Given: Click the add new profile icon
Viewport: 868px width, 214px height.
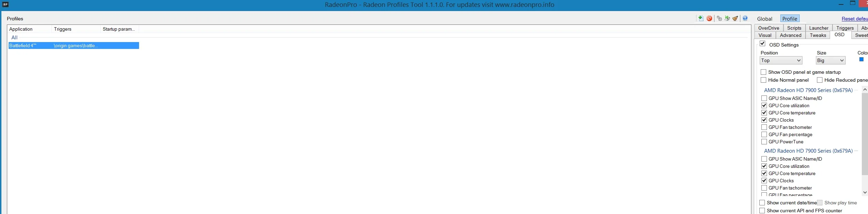Looking at the screenshot, I should click(x=701, y=18).
